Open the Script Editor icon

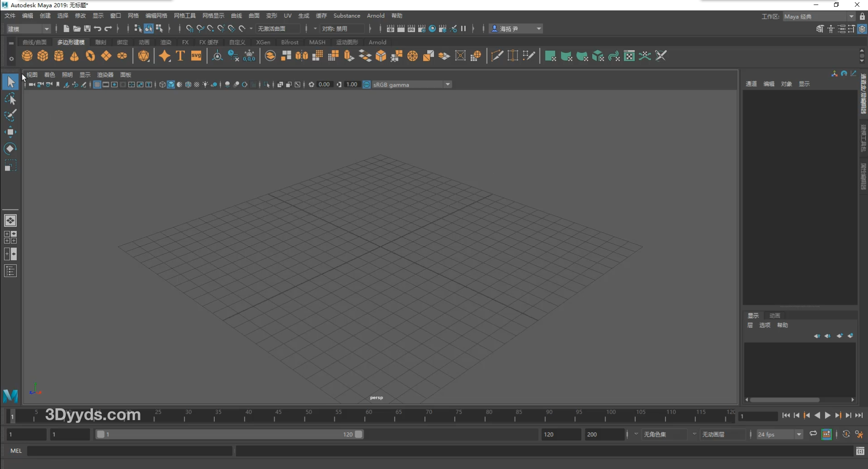pos(860,451)
